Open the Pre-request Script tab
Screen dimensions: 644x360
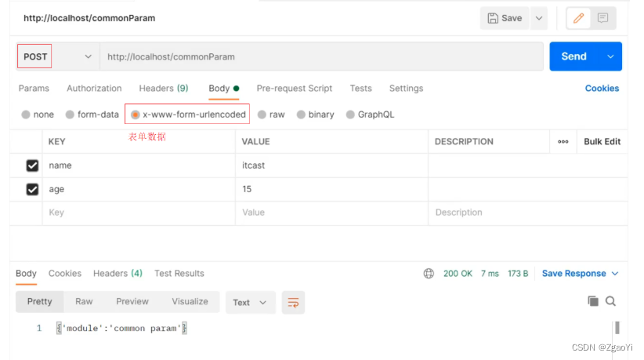(x=294, y=89)
